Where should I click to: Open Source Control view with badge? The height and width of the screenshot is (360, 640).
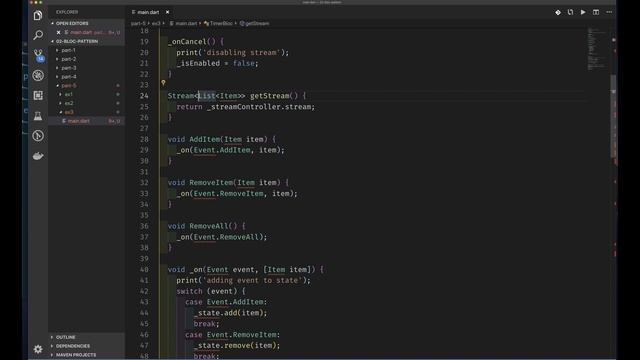click(x=38, y=55)
